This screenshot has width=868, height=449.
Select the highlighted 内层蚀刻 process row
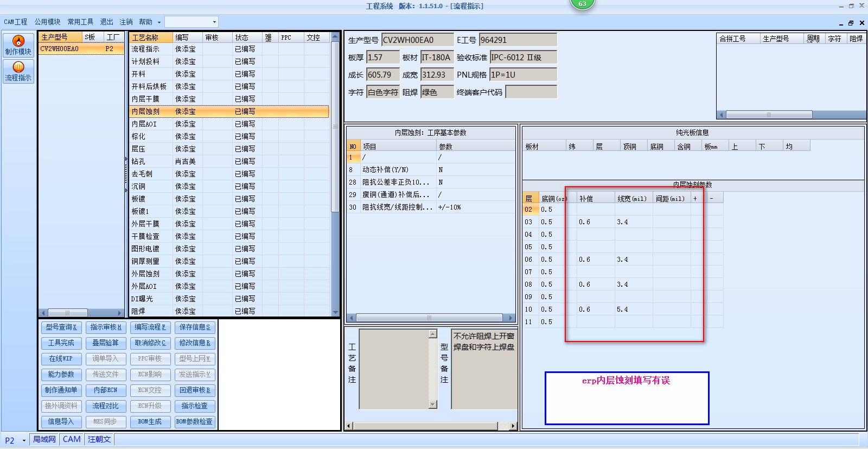229,111
